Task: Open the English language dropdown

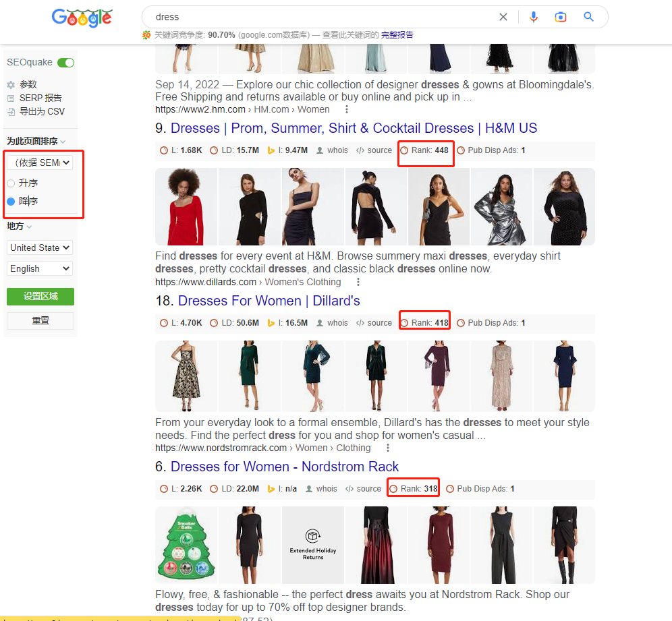Action: (x=40, y=268)
